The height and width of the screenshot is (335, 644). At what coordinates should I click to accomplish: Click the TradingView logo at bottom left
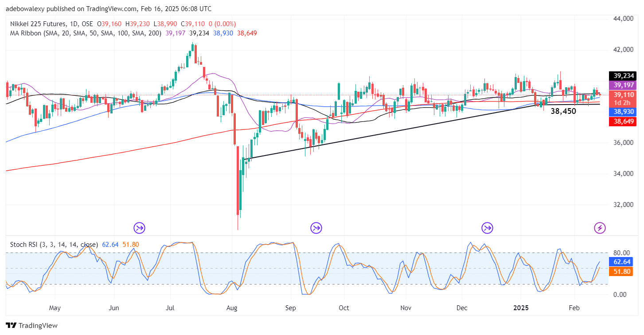[32, 326]
